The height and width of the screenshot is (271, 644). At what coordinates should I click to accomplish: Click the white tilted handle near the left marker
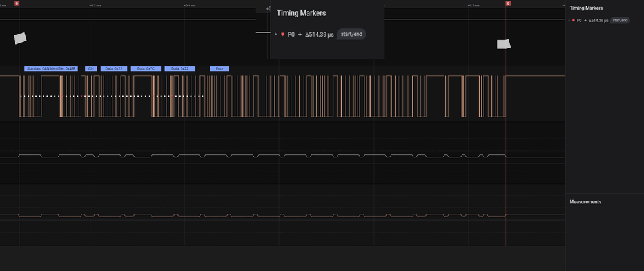[x=21, y=38]
